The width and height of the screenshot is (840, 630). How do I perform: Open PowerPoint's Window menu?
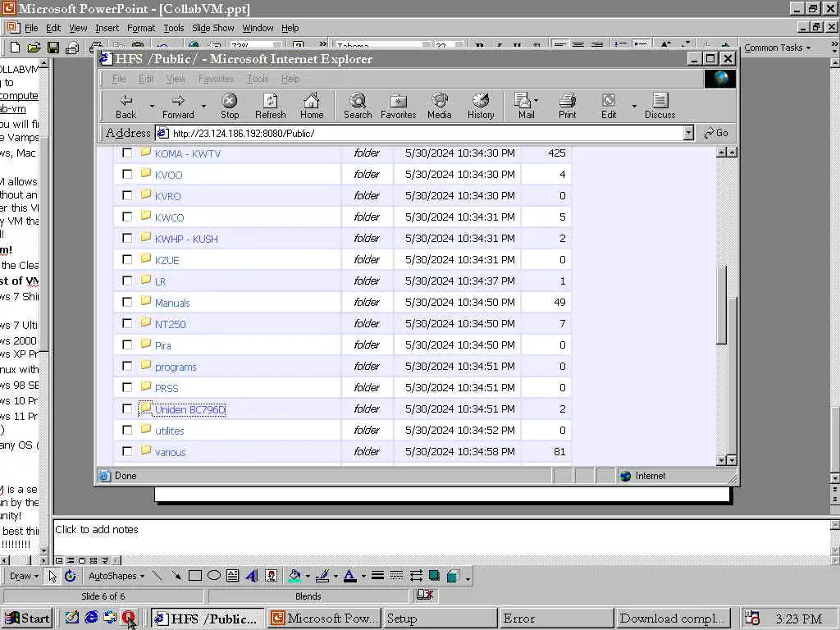pos(258,28)
